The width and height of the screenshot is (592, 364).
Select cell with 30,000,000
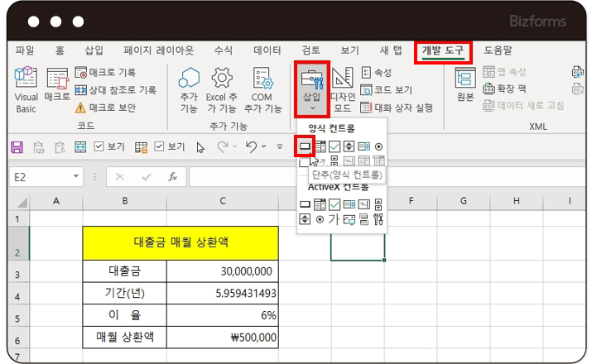click(x=223, y=271)
